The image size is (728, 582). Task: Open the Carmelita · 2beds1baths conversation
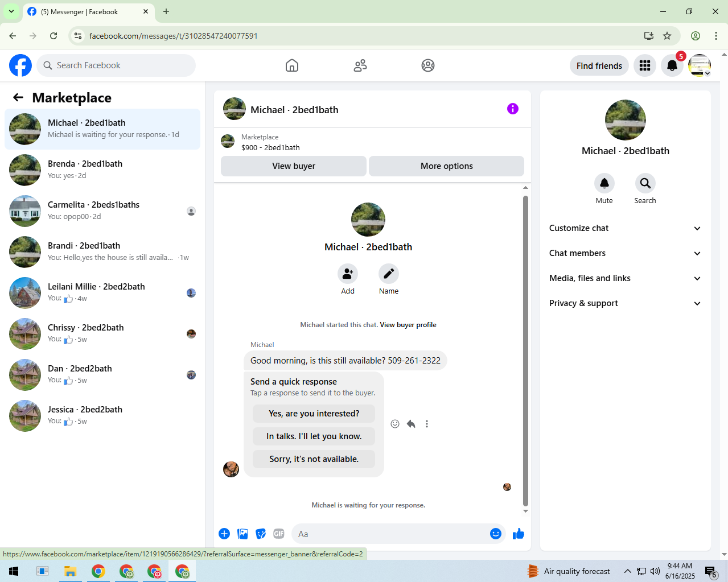pyautogui.click(x=102, y=211)
